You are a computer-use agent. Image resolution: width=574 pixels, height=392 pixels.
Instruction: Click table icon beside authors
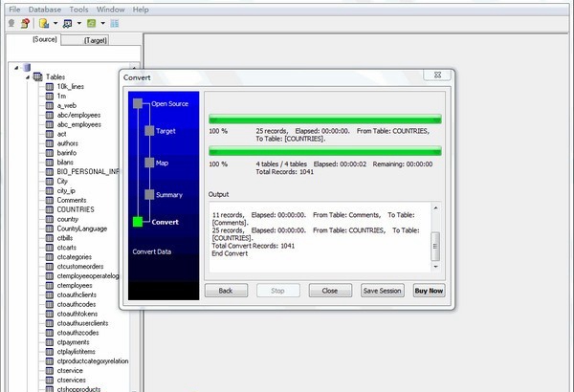[50, 143]
